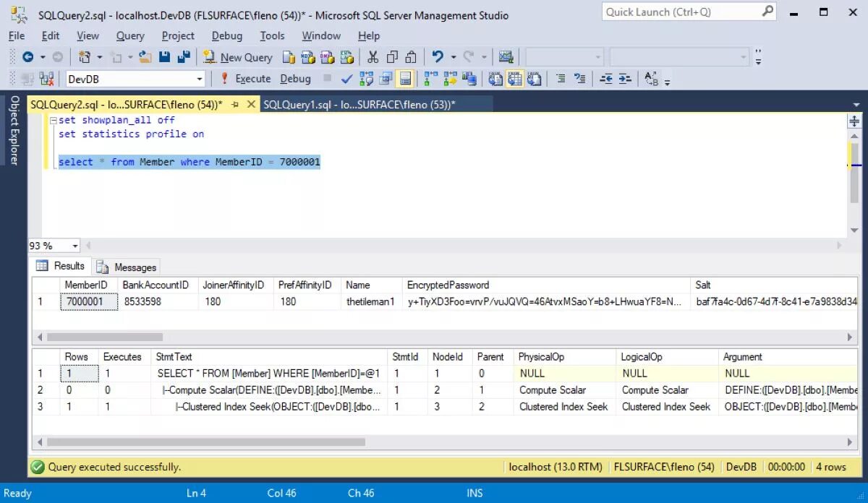The height and width of the screenshot is (503, 868).
Task: Undo the last edit
Action: coord(437,57)
